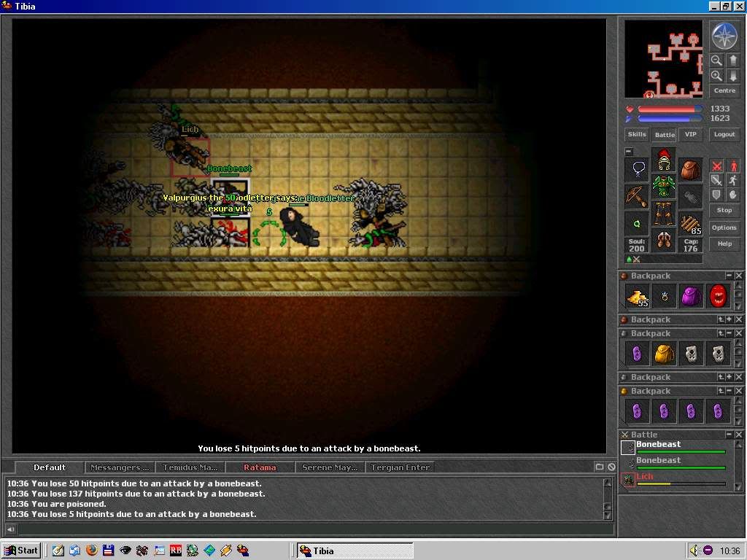The image size is (747, 560).
Task: Click the jeweled ring in the Backpack
Action: coord(664,297)
